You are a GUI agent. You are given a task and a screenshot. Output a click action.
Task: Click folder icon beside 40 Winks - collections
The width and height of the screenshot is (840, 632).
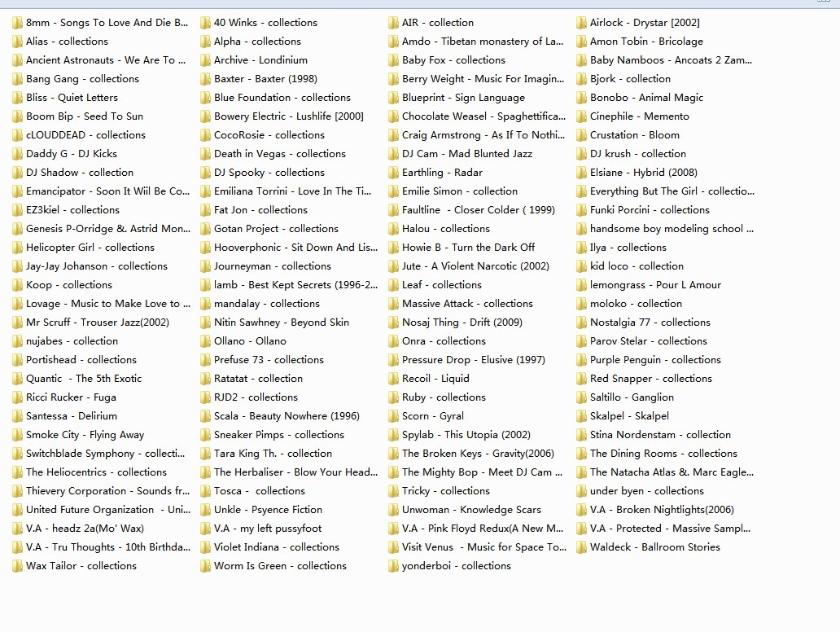pos(205,23)
